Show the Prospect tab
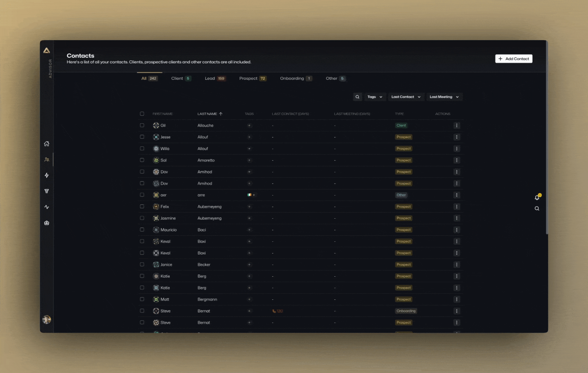This screenshot has height=373, width=588. [253, 79]
